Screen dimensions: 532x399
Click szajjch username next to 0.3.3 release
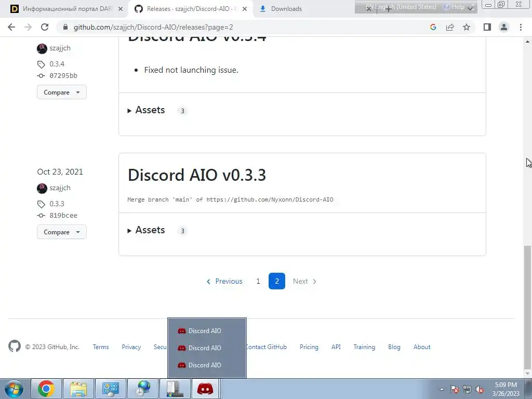tap(60, 188)
